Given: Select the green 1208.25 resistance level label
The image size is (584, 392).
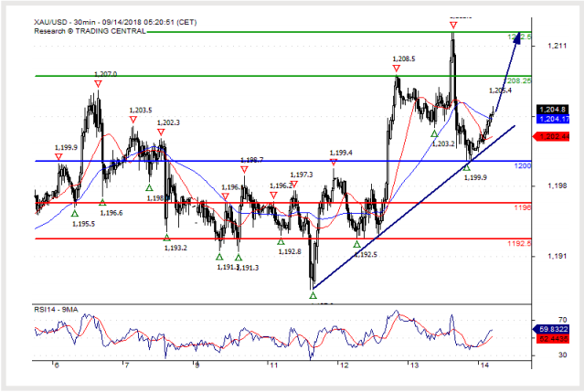Looking at the screenshot, I should tap(519, 80).
